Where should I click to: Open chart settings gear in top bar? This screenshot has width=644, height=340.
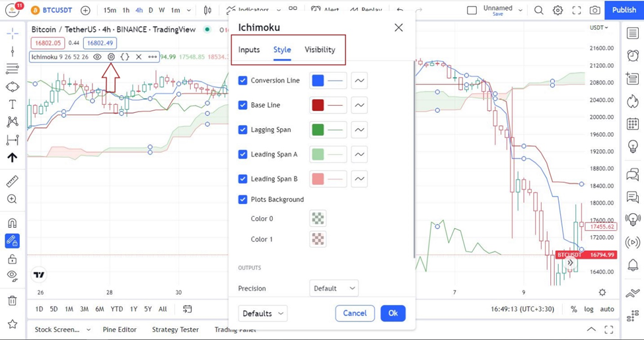(x=557, y=11)
